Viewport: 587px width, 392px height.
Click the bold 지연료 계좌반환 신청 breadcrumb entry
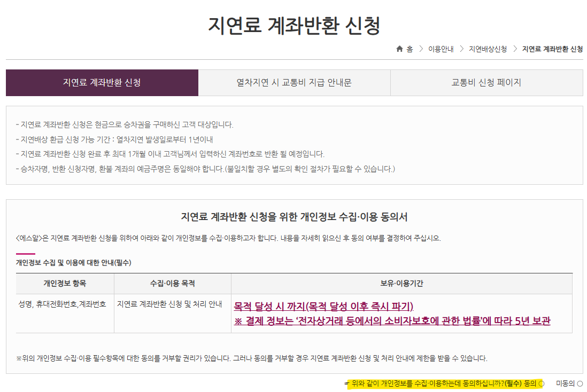click(x=552, y=48)
